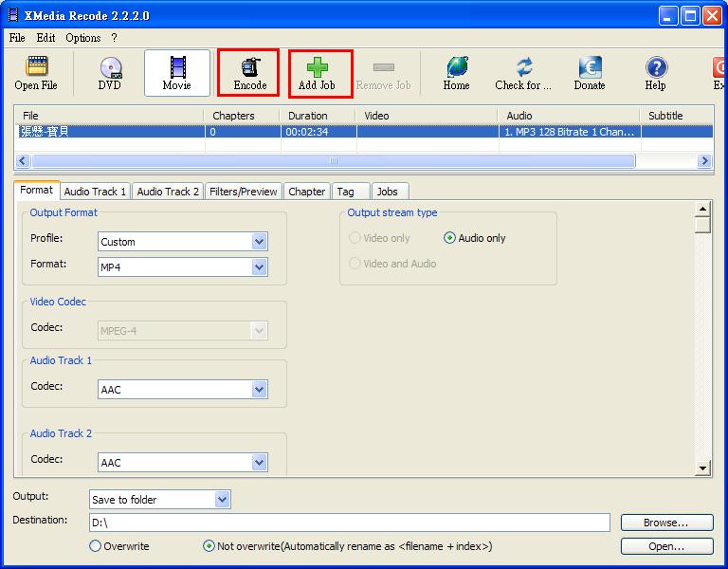Viewport: 728px width, 569px height.
Task: Click the file list horizontal scrollbar thumb
Action: (x=333, y=160)
